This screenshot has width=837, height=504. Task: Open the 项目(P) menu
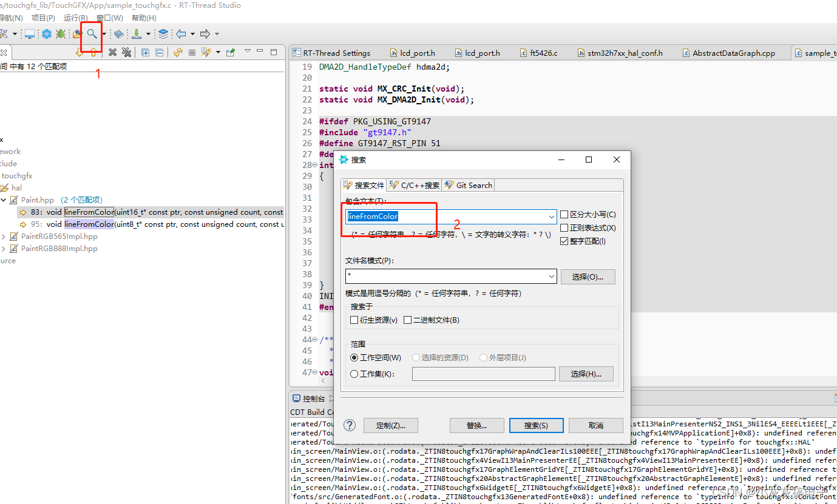click(x=43, y=18)
